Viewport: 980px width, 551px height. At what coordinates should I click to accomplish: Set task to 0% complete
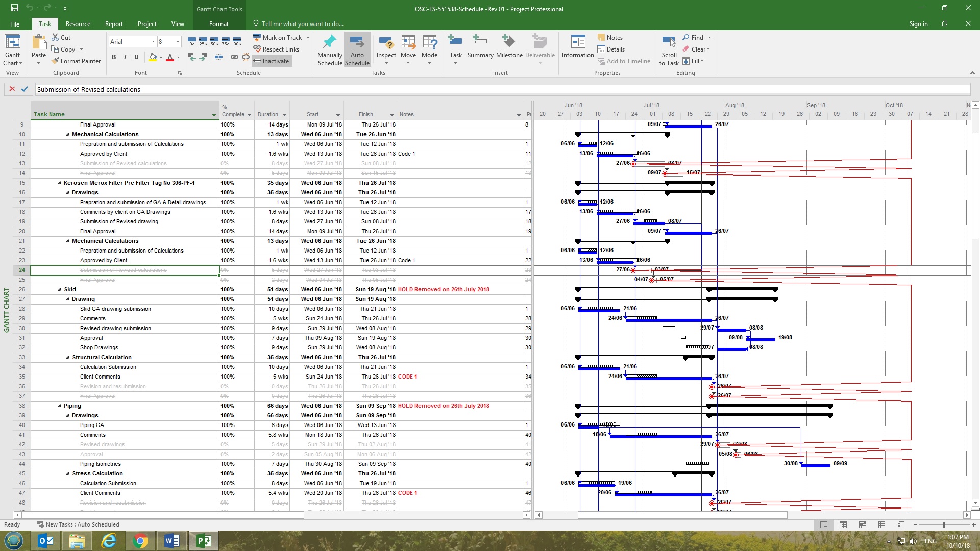(x=192, y=41)
